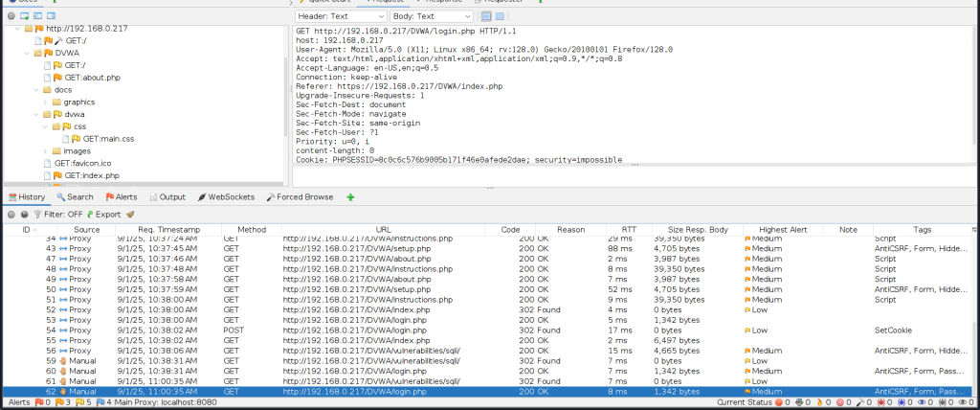
Task: Select GET:favicon.ico in the Sites tree
Action: [82, 164]
